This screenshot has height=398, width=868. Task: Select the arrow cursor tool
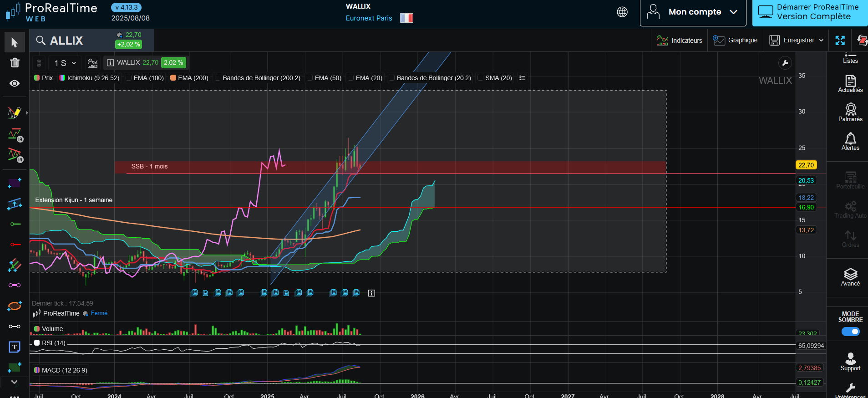tap(15, 42)
